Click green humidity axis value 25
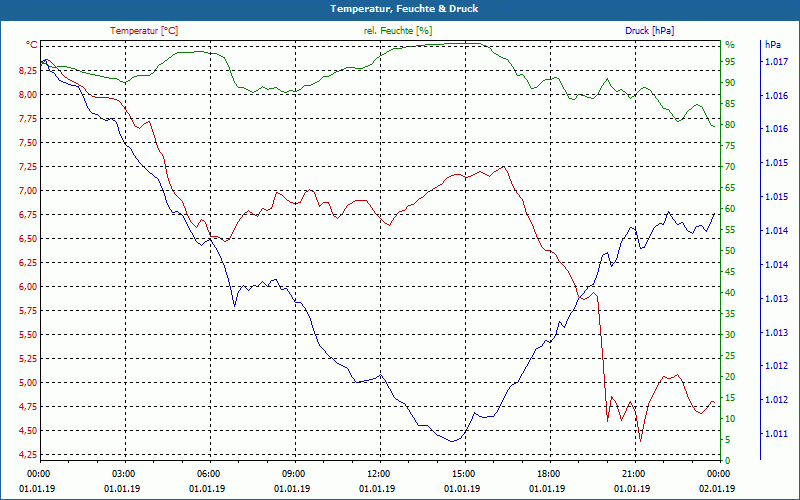 [730, 356]
